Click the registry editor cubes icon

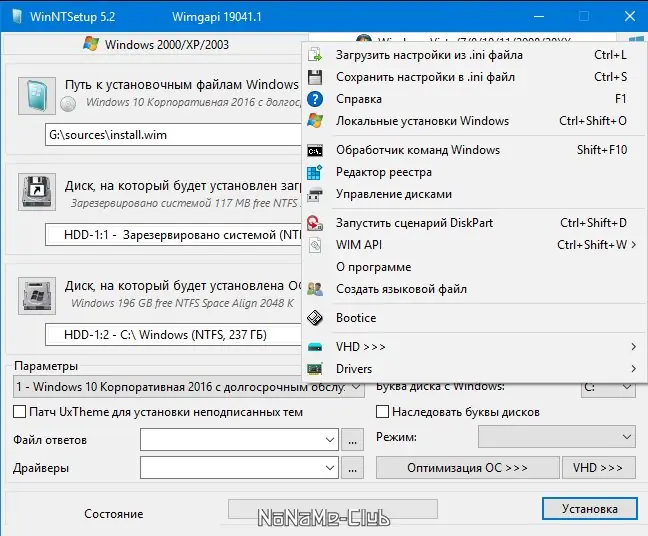pyautogui.click(x=314, y=172)
